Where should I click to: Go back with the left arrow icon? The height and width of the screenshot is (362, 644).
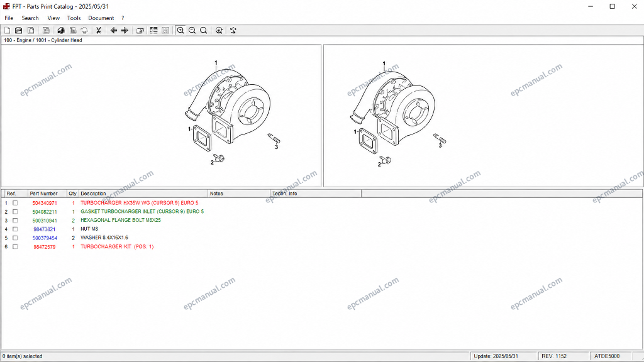coord(114,30)
